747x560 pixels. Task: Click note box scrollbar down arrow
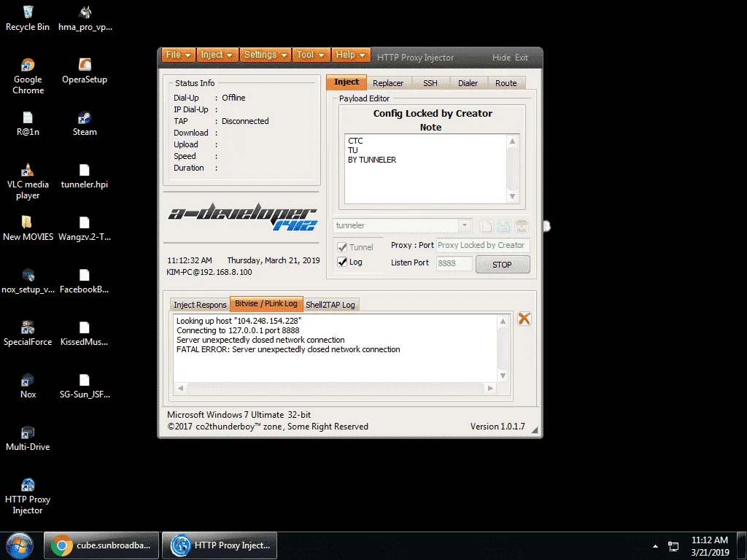pyautogui.click(x=512, y=196)
